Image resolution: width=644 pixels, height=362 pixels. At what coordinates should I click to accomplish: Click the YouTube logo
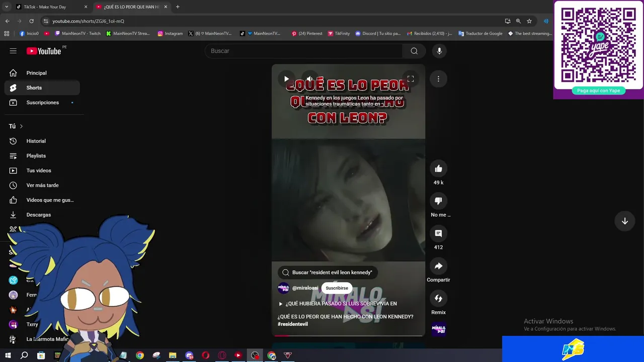[44, 51]
